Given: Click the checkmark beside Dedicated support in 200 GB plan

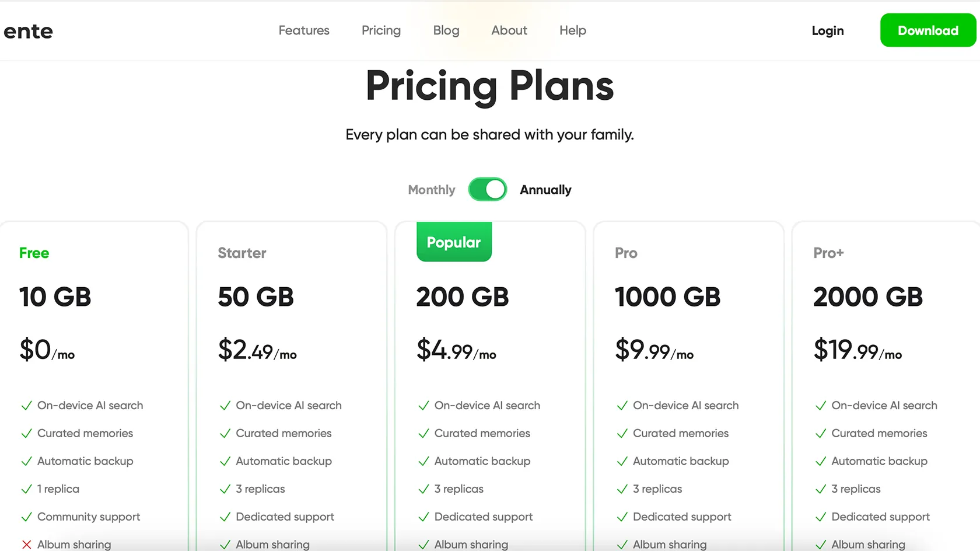Looking at the screenshot, I should tap(423, 517).
